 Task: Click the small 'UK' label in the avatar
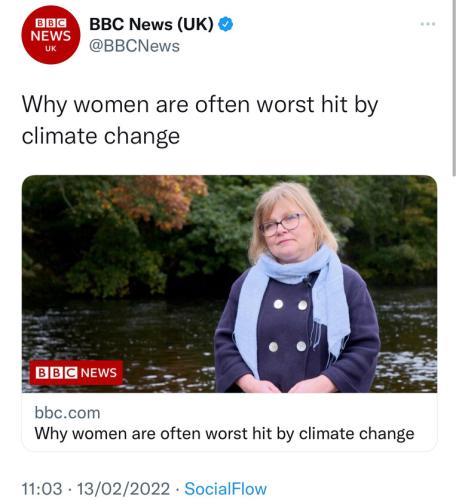click(x=51, y=49)
